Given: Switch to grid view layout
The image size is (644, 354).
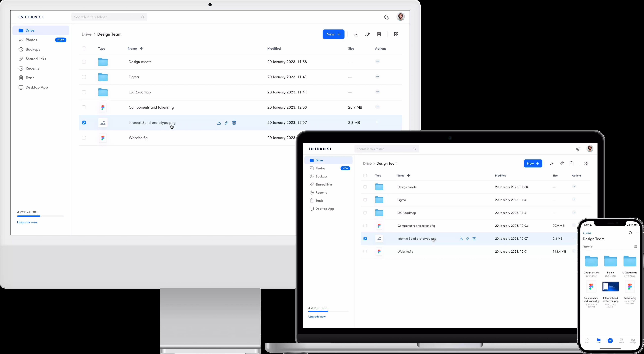Looking at the screenshot, I should point(396,34).
